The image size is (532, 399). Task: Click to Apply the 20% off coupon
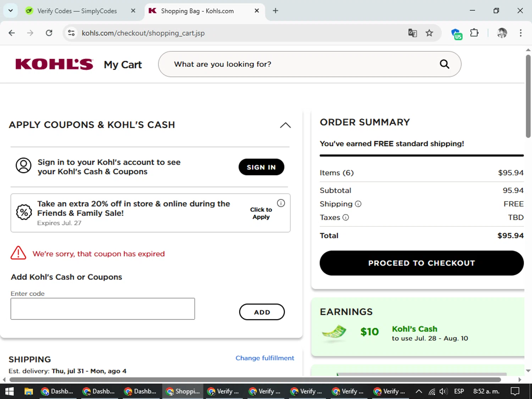(261, 213)
